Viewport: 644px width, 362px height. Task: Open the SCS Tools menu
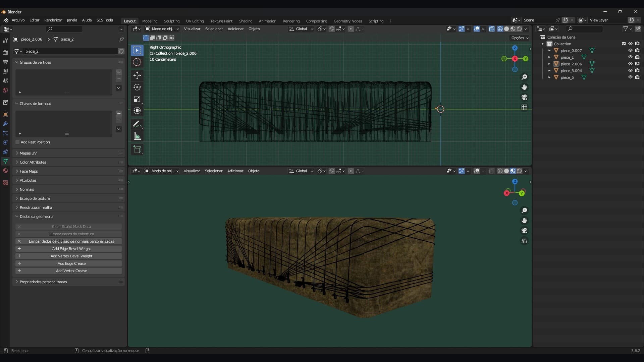pos(105,20)
